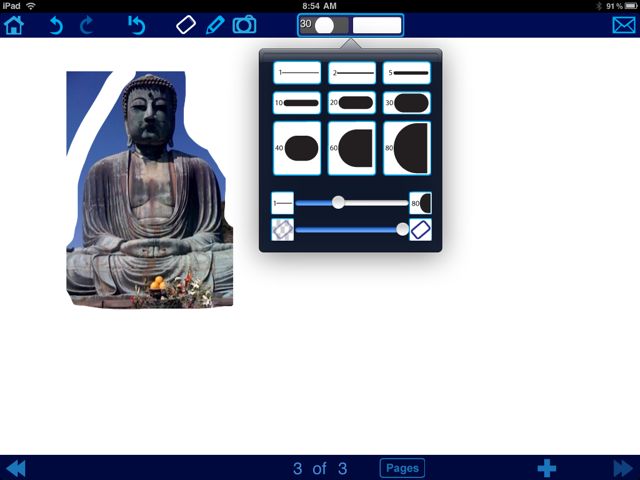Select the Pencil drawing tool

[x=215, y=25]
